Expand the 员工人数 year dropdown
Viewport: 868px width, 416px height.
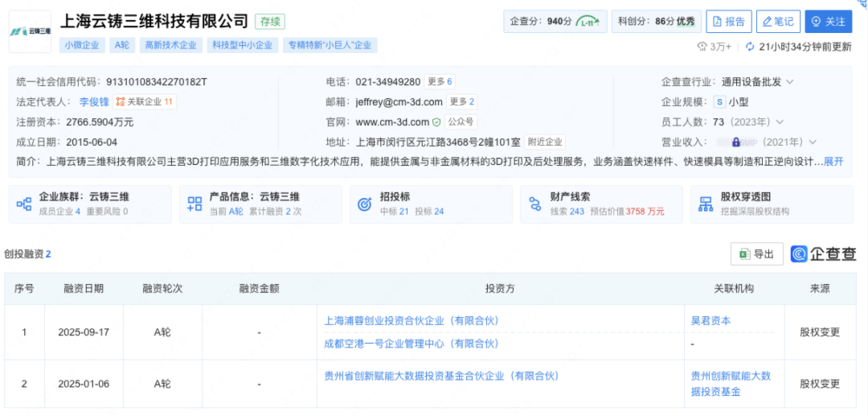[x=779, y=122]
